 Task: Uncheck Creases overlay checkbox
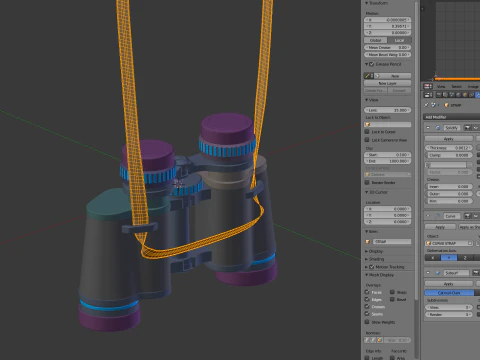pyautogui.click(x=367, y=306)
